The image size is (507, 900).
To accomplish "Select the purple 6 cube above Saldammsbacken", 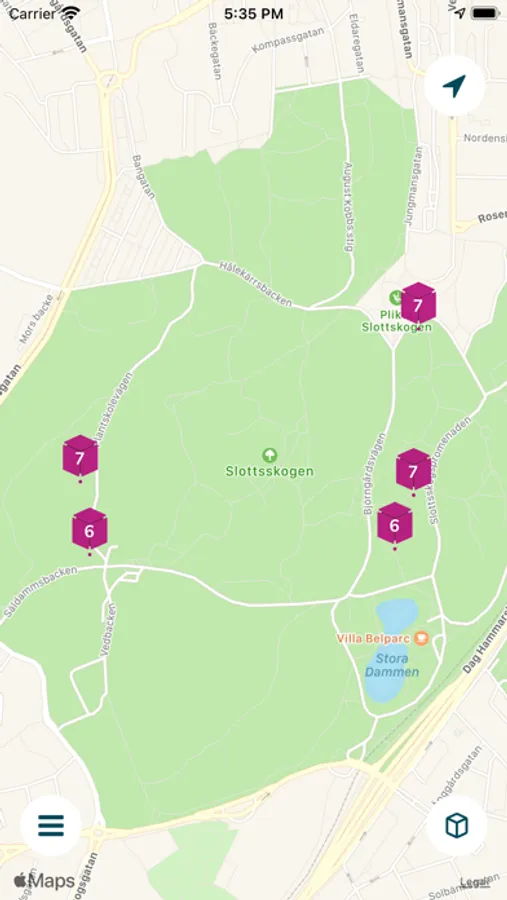I will pyautogui.click(x=90, y=529).
